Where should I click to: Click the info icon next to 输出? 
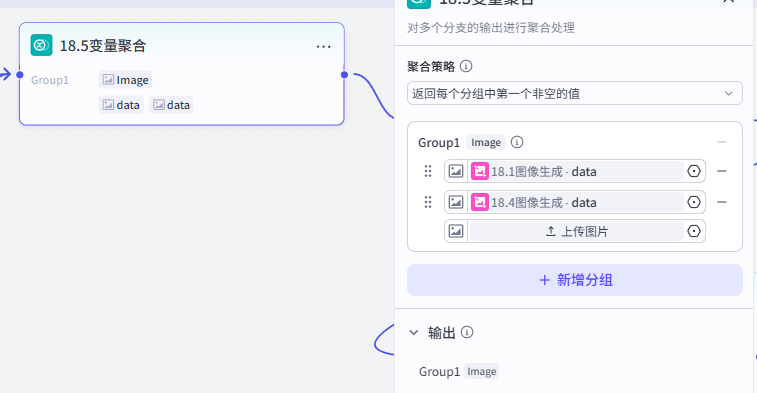point(467,332)
